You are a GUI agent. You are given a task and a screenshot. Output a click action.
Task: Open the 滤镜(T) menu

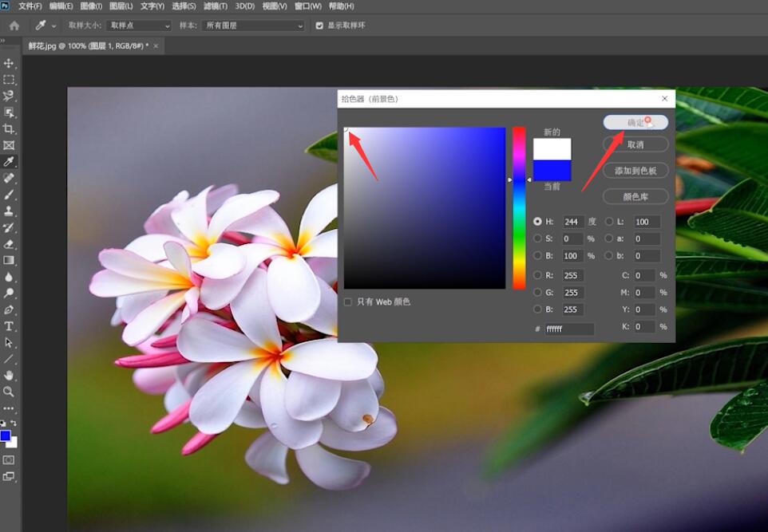coord(215,6)
